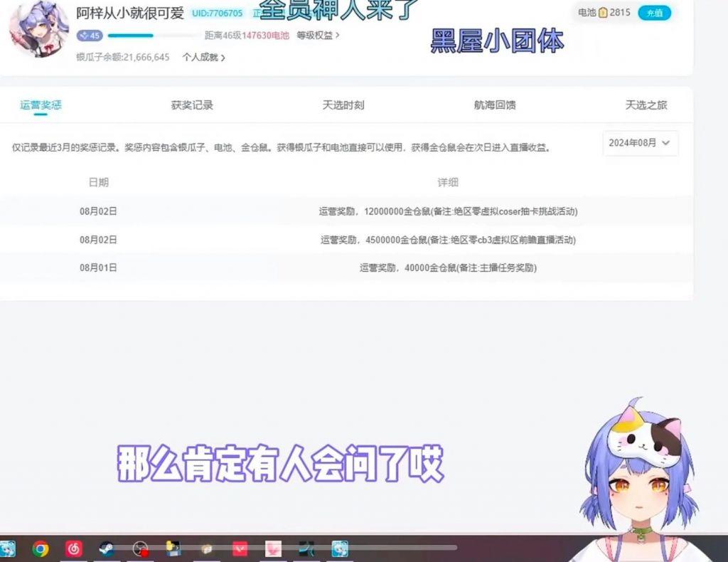
Task: Click the 充值 recharge button
Action: pyautogui.click(x=653, y=13)
